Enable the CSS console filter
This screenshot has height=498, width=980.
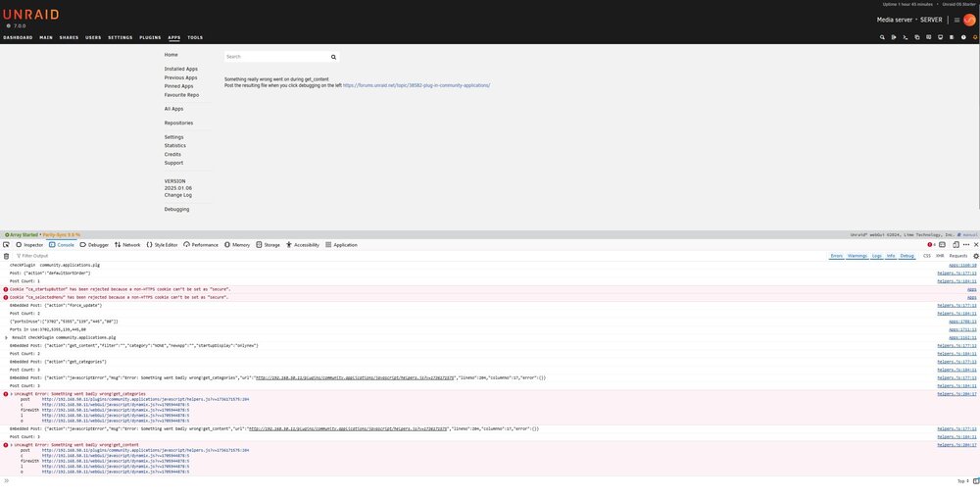click(x=927, y=256)
